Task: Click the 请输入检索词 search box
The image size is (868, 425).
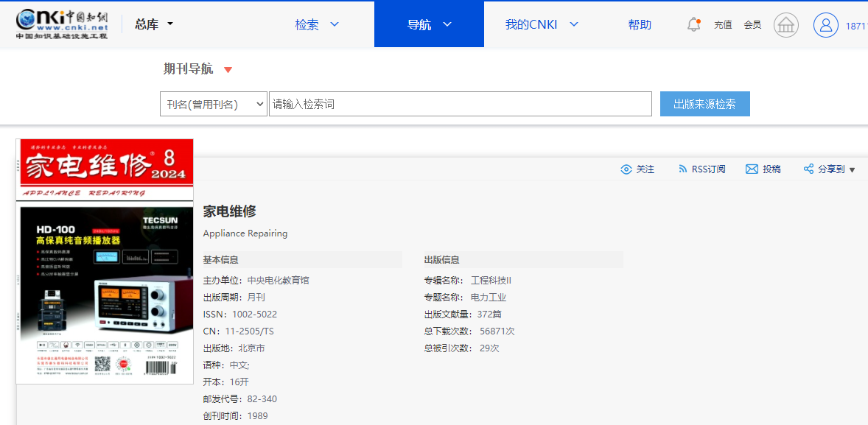Action: (461, 104)
